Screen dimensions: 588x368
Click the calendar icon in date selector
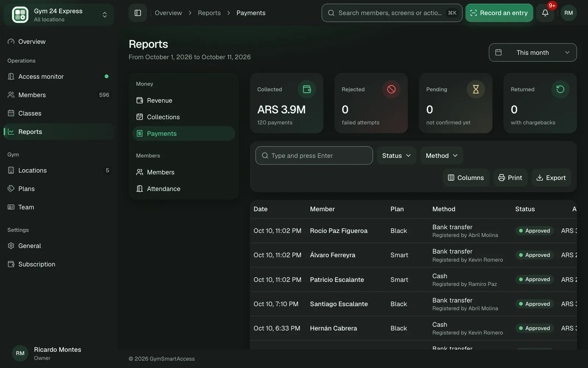click(498, 53)
